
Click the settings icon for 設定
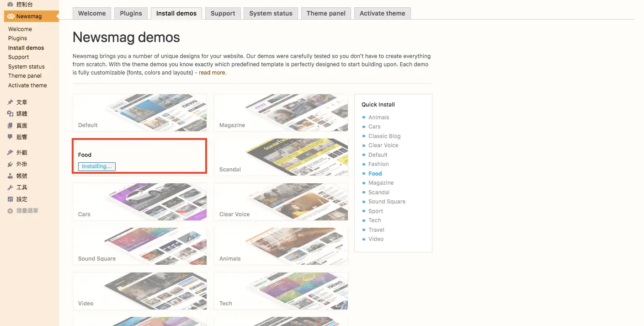click(x=10, y=199)
